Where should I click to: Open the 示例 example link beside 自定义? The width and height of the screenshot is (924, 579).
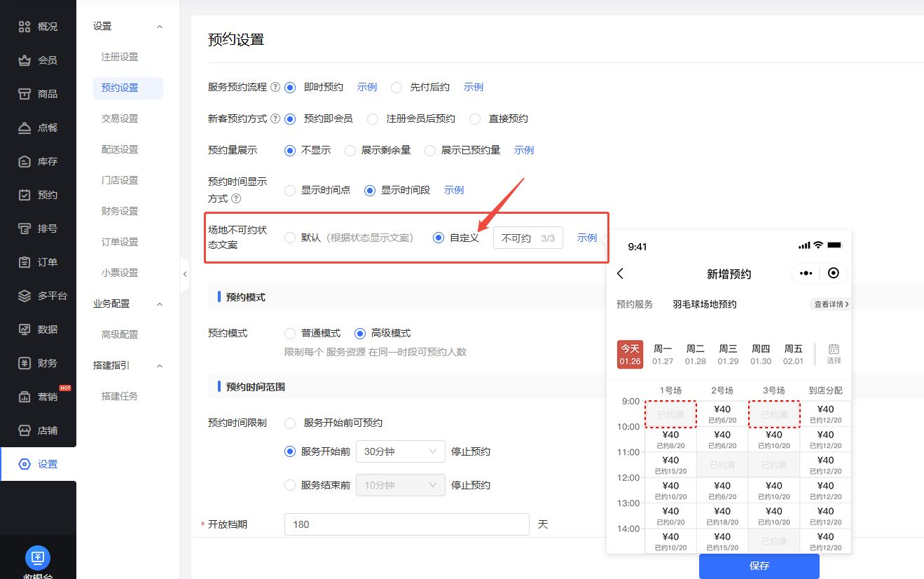(586, 238)
